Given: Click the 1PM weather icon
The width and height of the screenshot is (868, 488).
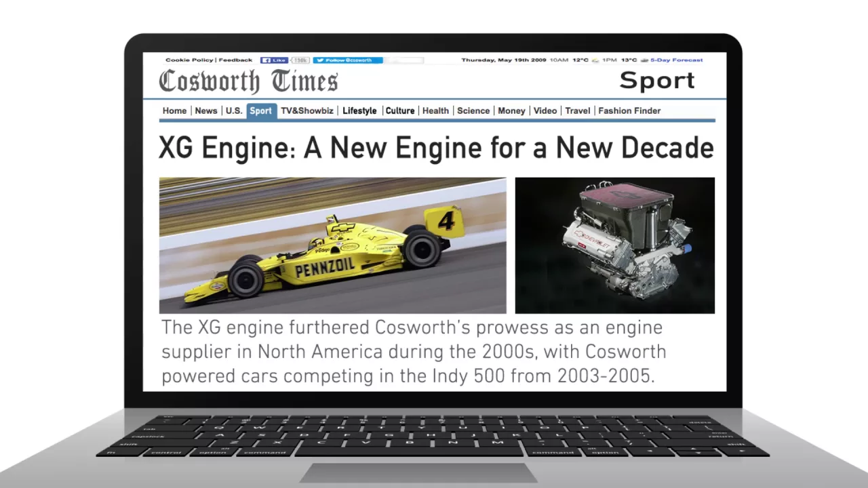Looking at the screenshot, I should (x=644, y=60).
